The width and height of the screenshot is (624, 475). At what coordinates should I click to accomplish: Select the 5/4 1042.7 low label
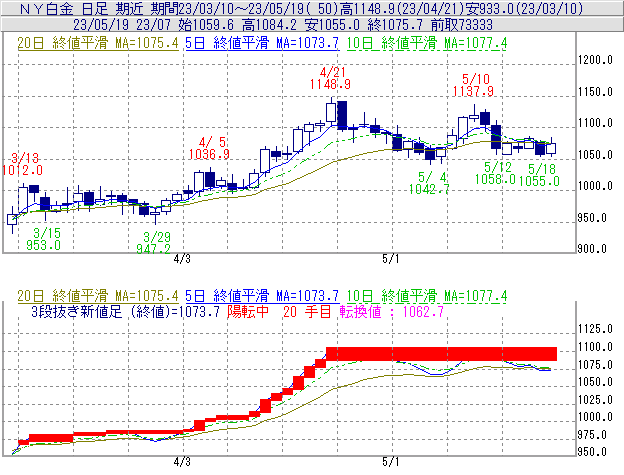(x=429, y=183)
